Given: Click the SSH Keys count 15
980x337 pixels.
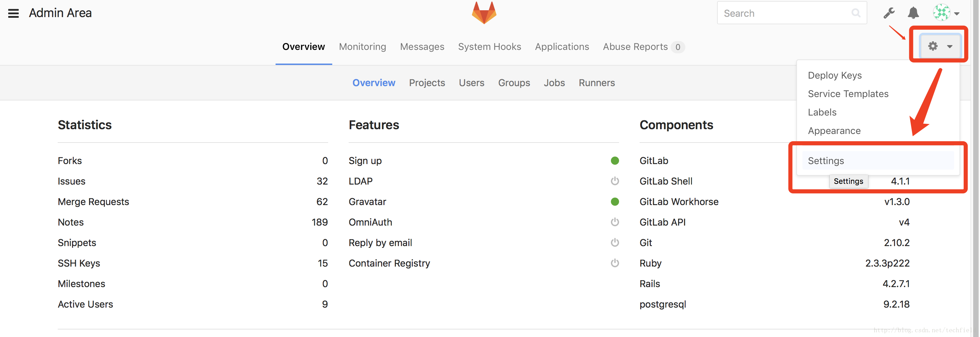Looking at the screenshot, I should (x=323, y=264).
